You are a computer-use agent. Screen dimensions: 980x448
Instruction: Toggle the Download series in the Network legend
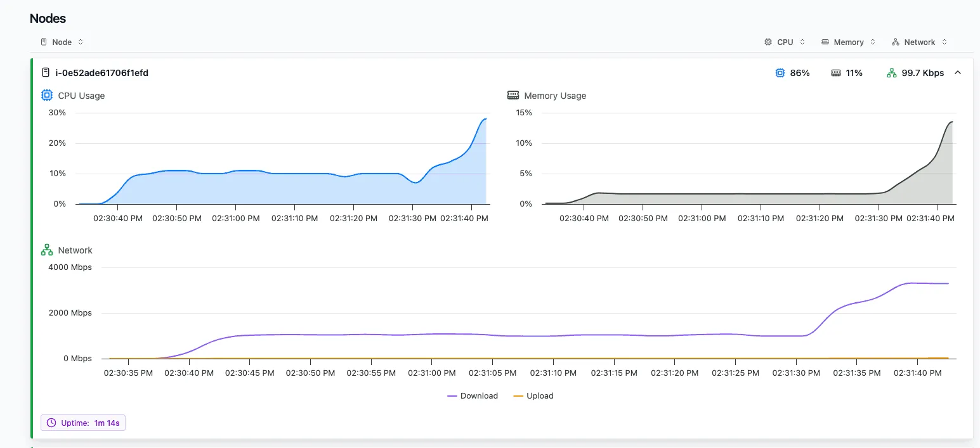coord(473,395)
